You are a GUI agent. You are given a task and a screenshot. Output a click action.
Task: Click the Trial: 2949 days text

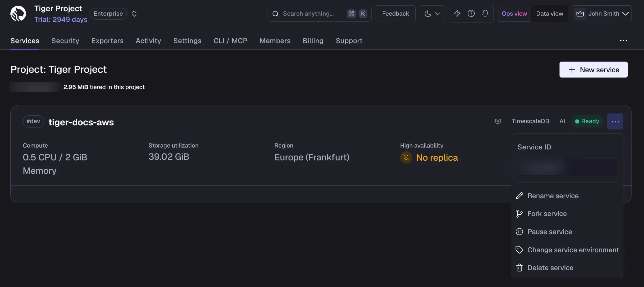point(61,20)
